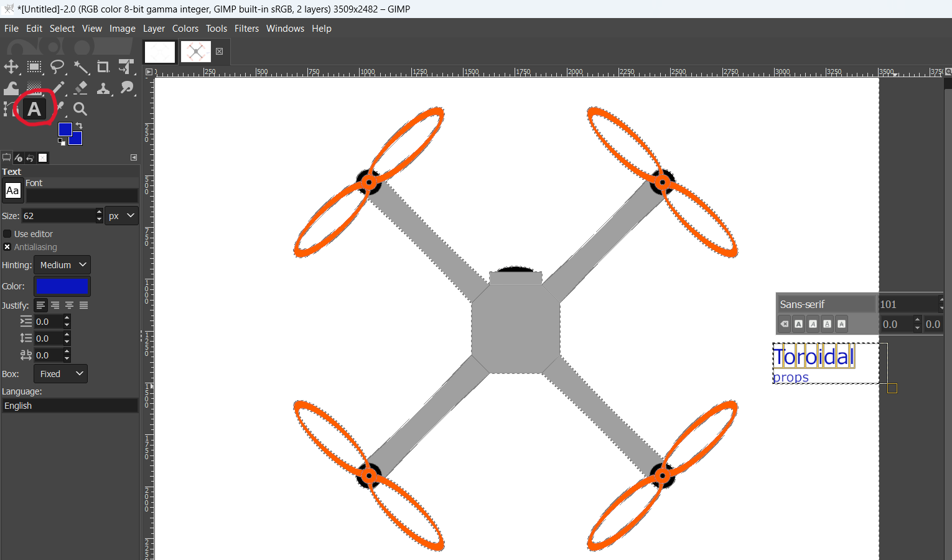Screen dimensions: 952x560
Task: Toggle bold in on-canvas text toolbar
Action: point(799,324)
